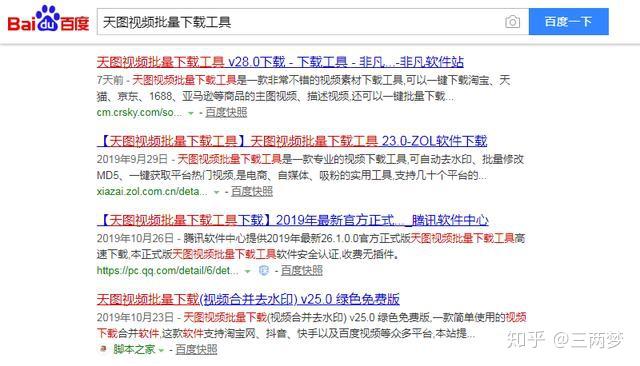Click the snippet text starting with 7天前

303,88
